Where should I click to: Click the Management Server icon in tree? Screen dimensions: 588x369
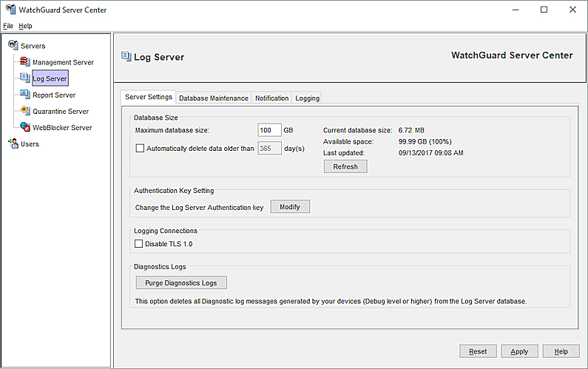pyautogui.click(x=25, y=62)
